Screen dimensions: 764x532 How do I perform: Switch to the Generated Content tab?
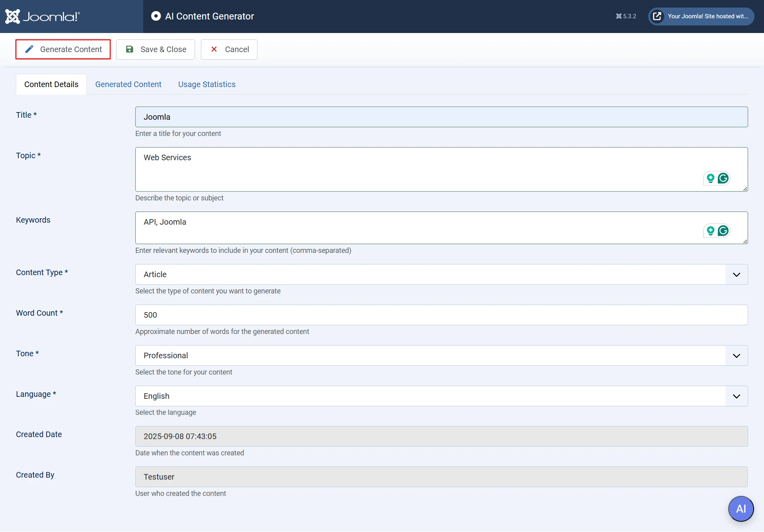pyautogui.click(x=128, y=84)
